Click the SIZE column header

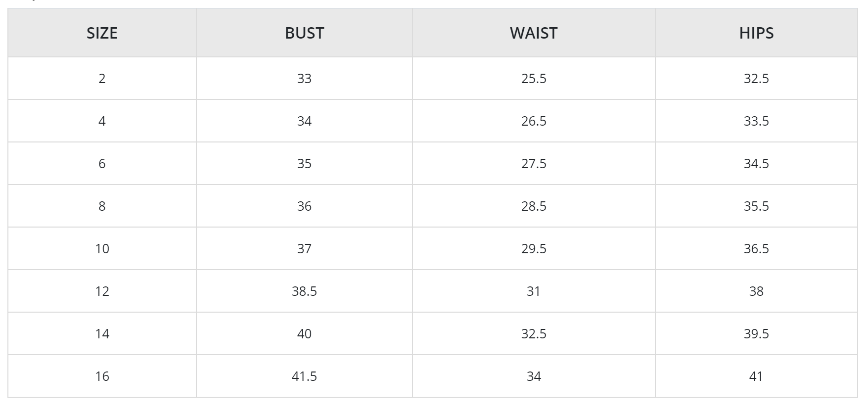(x=102, y=33)
